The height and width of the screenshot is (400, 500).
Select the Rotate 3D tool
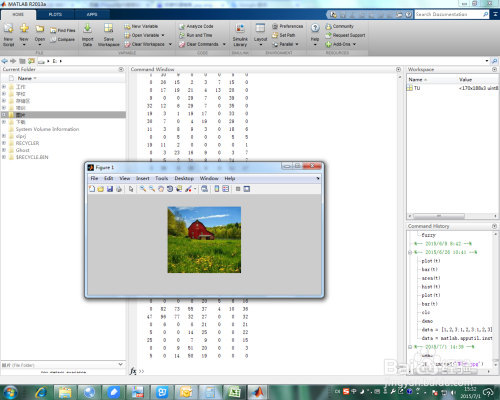(x=170, y=189)
